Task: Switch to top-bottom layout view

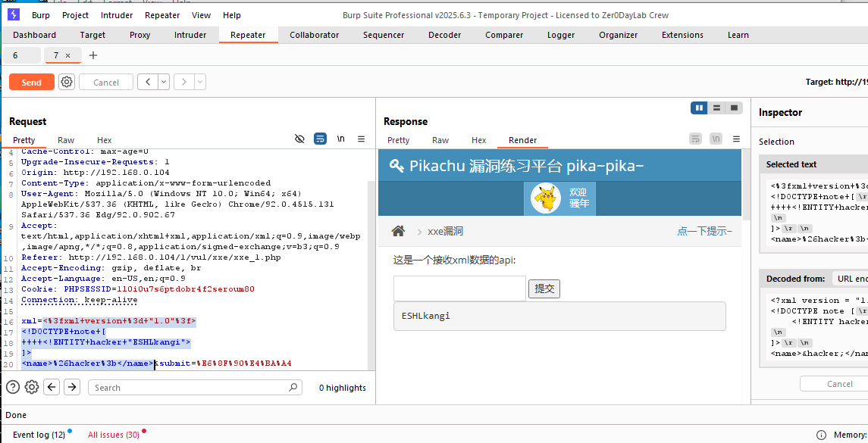Action: (x=716, y=108)
